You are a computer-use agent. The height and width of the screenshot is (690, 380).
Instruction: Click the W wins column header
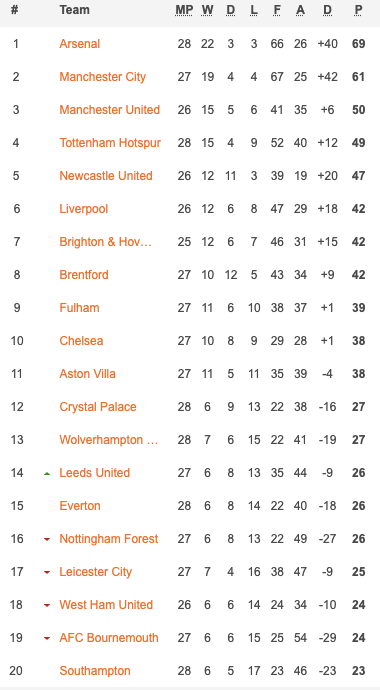(x=207, y=10)
